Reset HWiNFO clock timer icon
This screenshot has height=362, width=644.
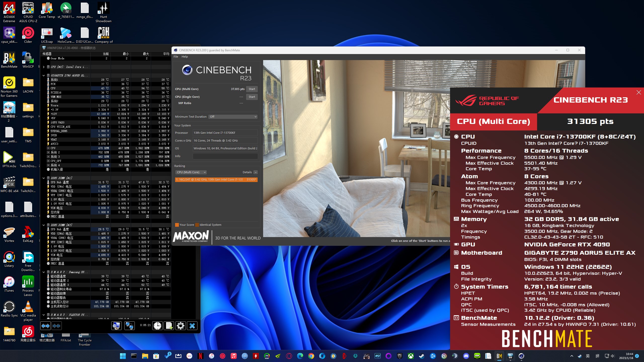[x=157, y=326]
